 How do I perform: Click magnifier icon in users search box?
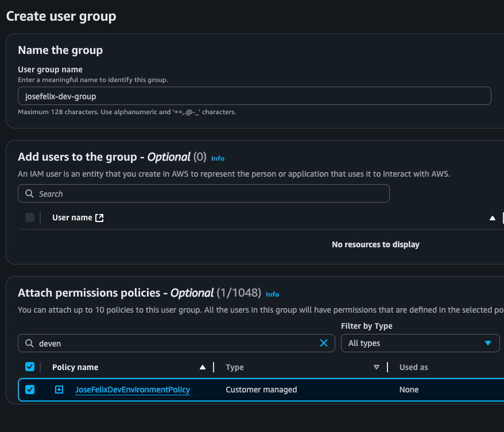tap(29, 193)
